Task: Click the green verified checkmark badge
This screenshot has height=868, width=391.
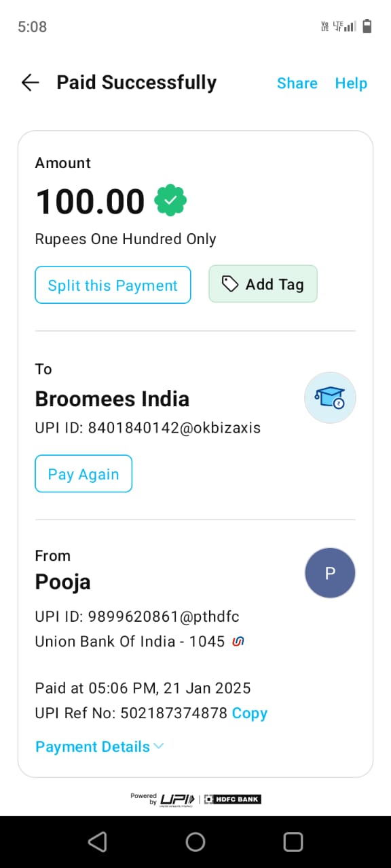Action: pos(171,200)
